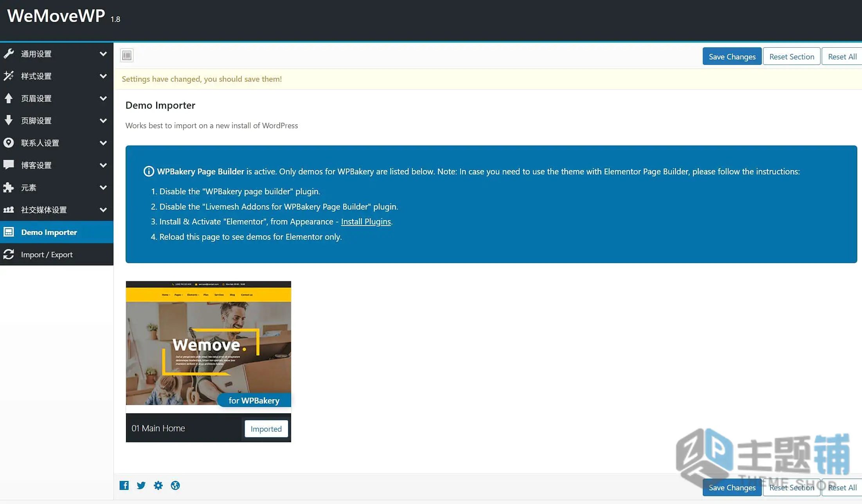862x504 pixels.
Task: Click the Imported button for 01 Main Home
Action: 266,429
